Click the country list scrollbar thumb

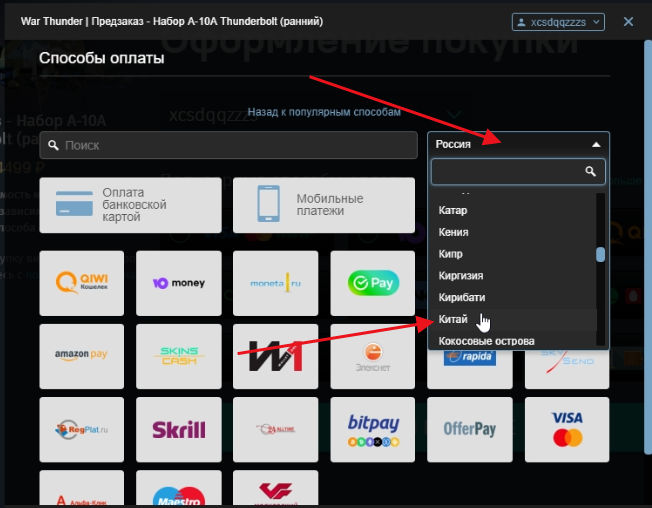coord(600,254)
